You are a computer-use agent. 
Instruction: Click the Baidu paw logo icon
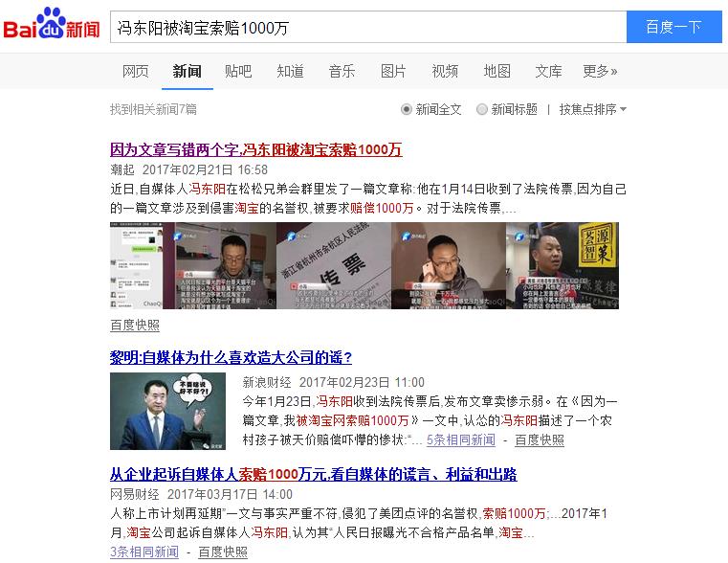(52, 23)
